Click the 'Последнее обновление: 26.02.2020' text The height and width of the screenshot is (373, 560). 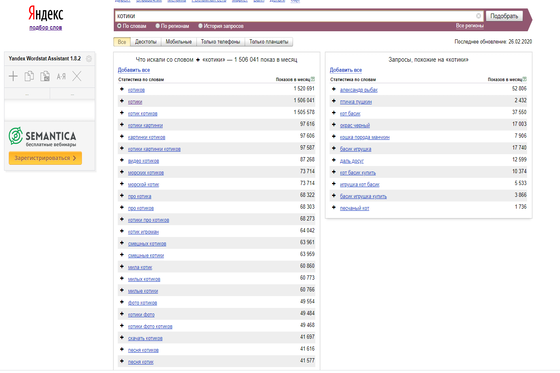493,42
